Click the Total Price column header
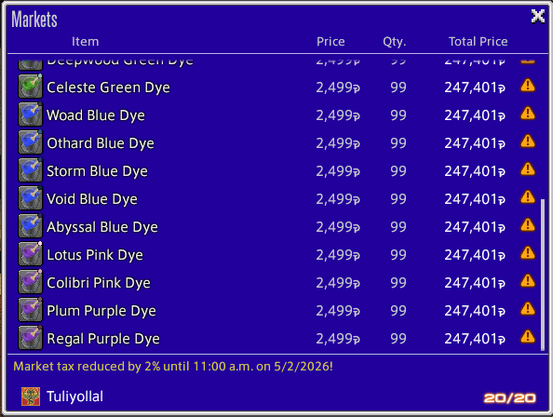The image size is (553, 417). [478, 42]
